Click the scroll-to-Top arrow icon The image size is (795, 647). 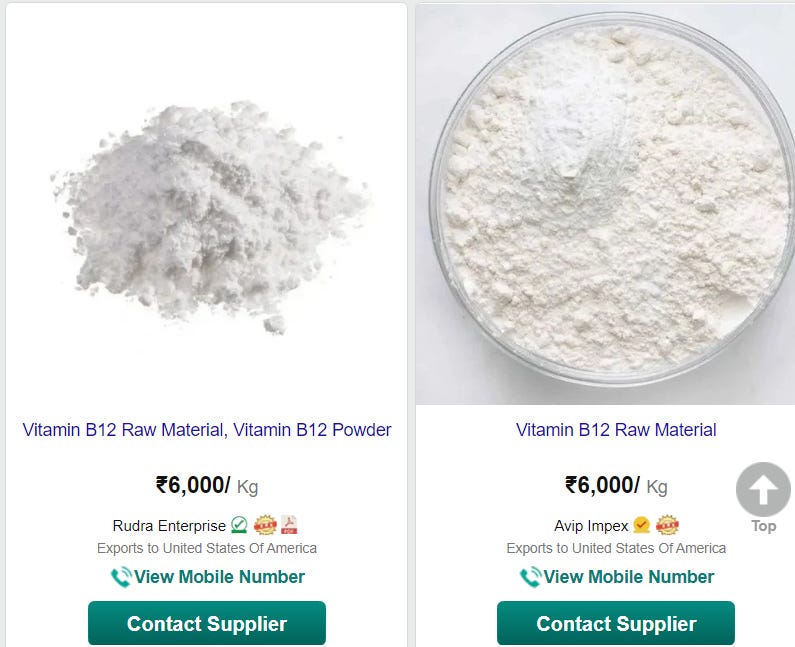click(x=763, y=489)
